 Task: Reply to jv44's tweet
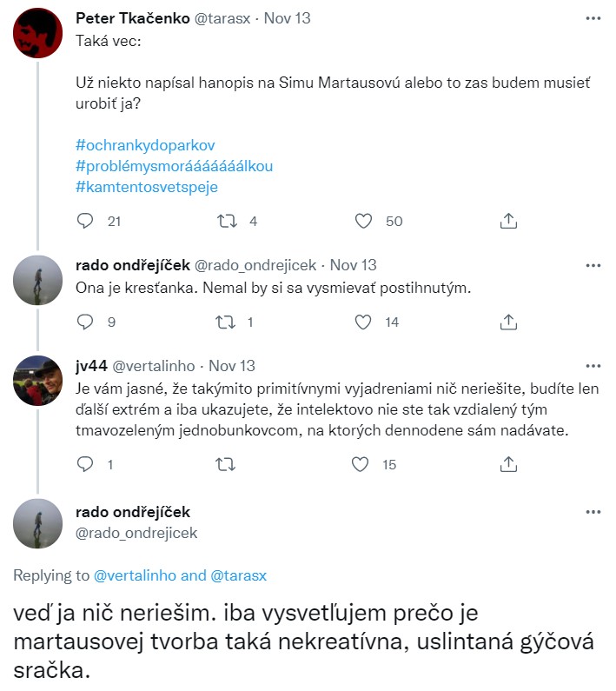(85, 464)
